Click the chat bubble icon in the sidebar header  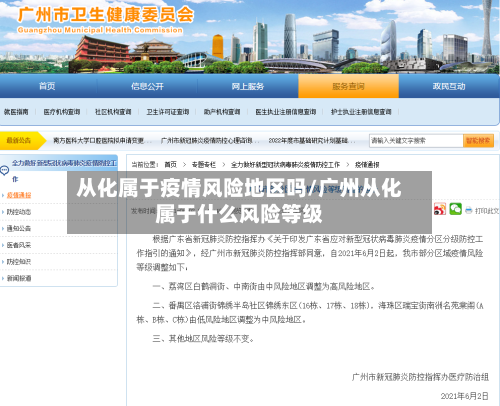click(5, 170)
